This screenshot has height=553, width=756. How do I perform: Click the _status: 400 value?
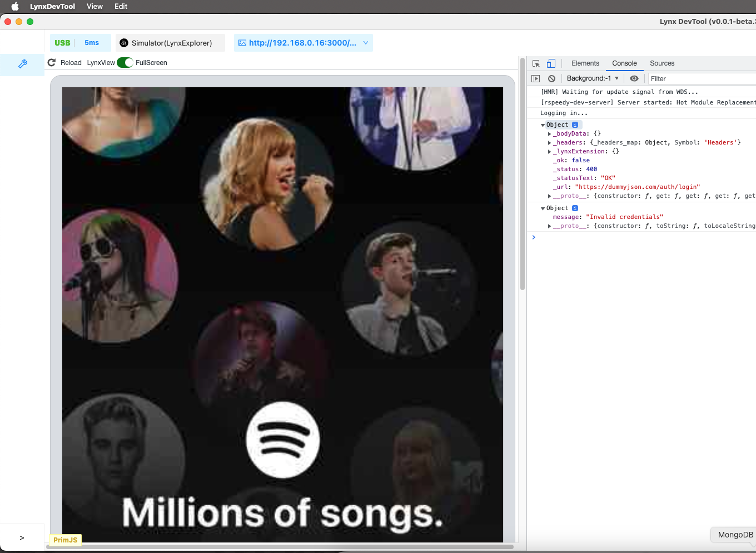click(x=591, y=170)
